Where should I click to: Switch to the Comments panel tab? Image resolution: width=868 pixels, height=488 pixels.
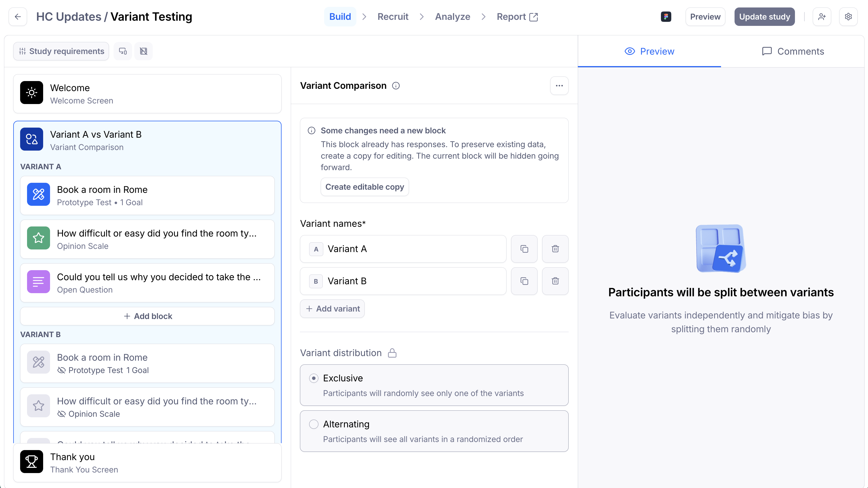click(x=793, y=51)
